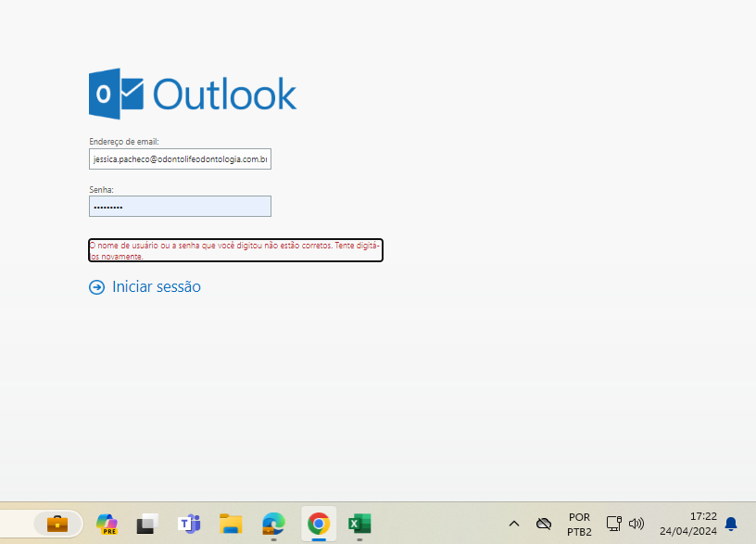756x544 pixels.
Task: Switch to Google Chrome in the taskbar
Action: 319,524
